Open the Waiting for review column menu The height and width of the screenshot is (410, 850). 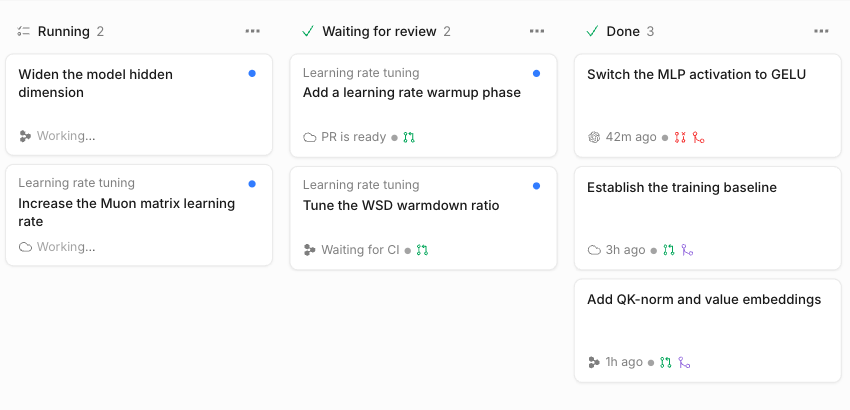537,31
